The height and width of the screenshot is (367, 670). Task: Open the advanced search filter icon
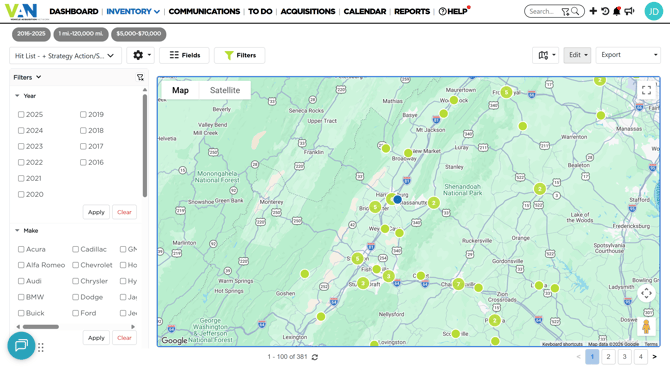pos(565,12)
